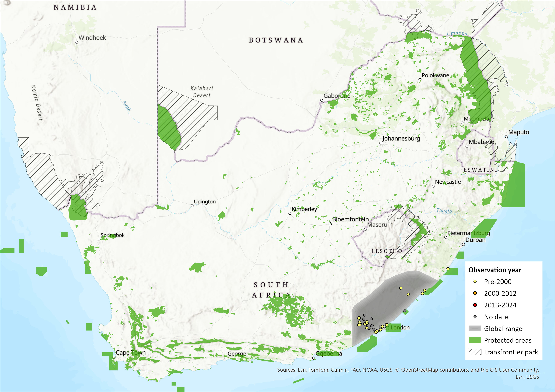Screen dimensions: 555x392
Task: Click the Limpopo river label
Action: (457, 33)
